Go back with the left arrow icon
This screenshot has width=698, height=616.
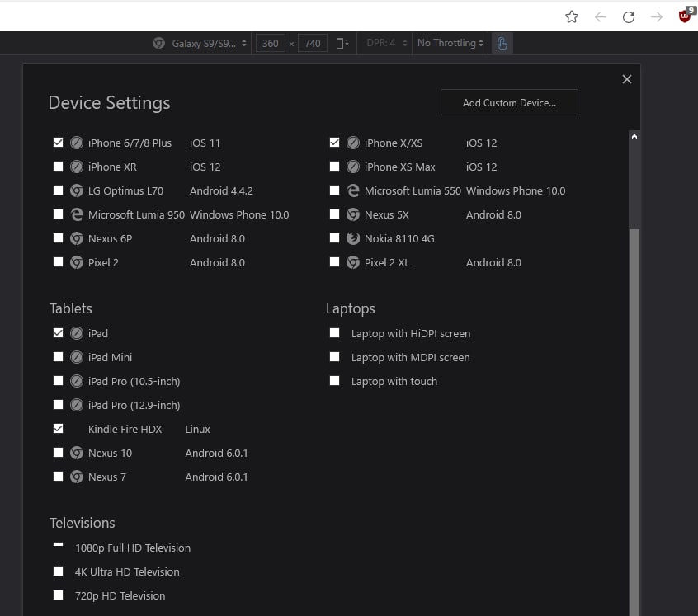point(601,17)
